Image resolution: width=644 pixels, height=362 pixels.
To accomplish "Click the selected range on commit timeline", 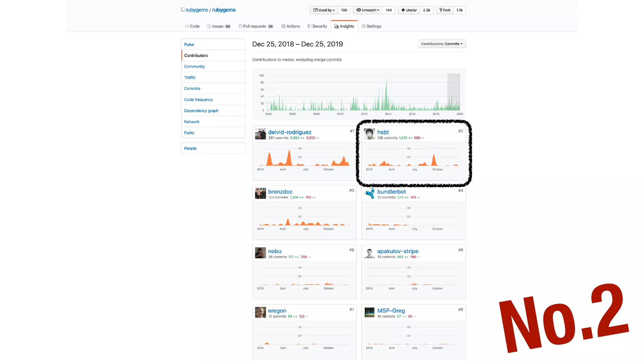I will click(x=453, y=92).
